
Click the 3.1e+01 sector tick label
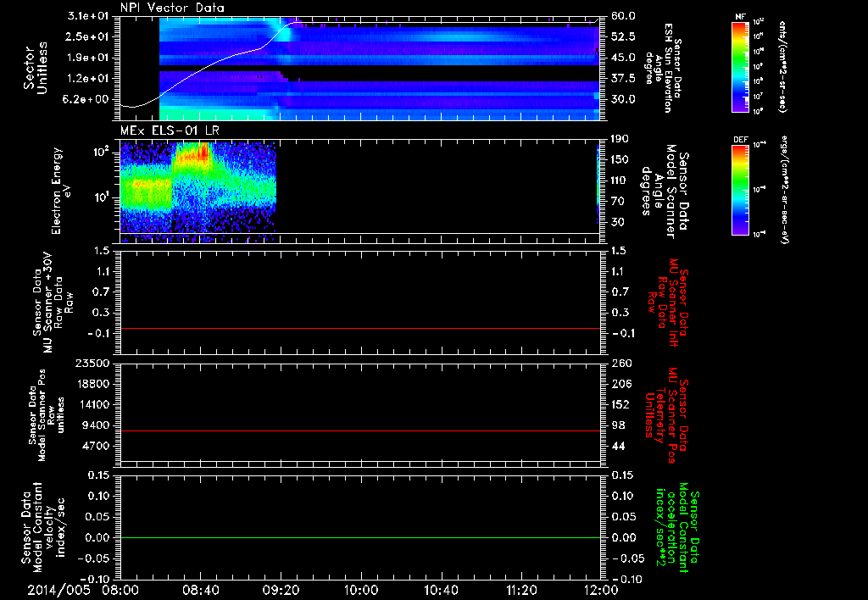(x=88, y=16)
